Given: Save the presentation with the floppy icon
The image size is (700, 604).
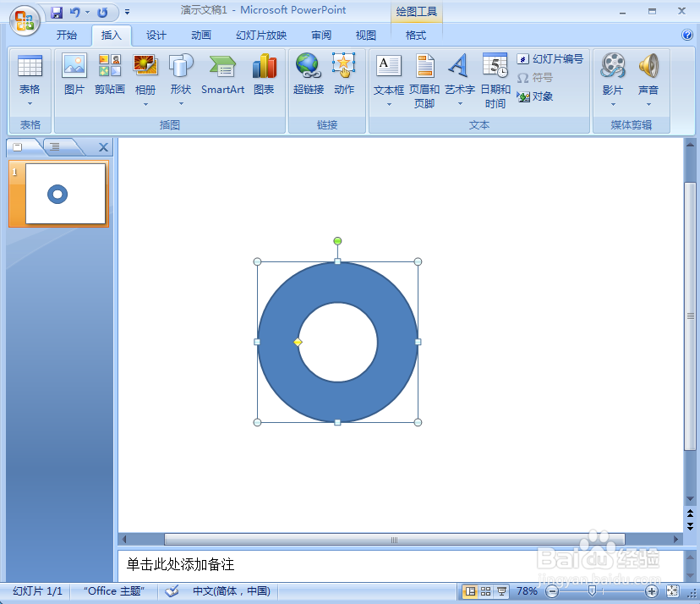Looking at the screenshot, I should point(57,13).
